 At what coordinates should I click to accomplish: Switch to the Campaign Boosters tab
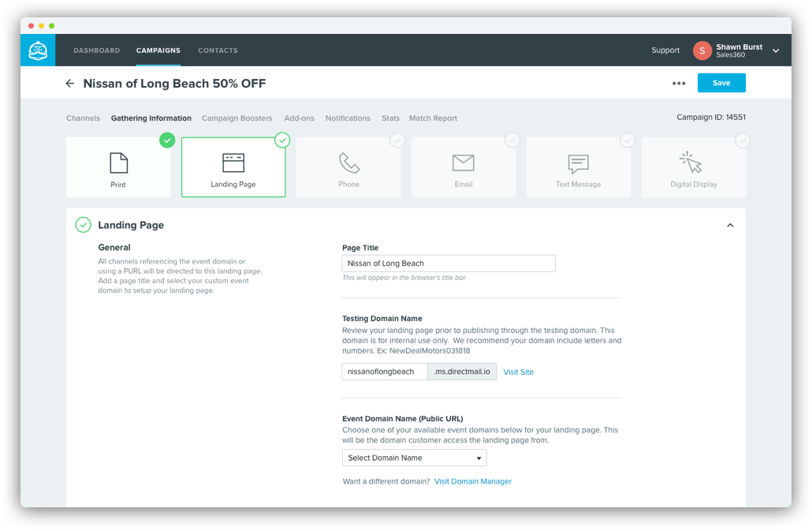[237, 118]
